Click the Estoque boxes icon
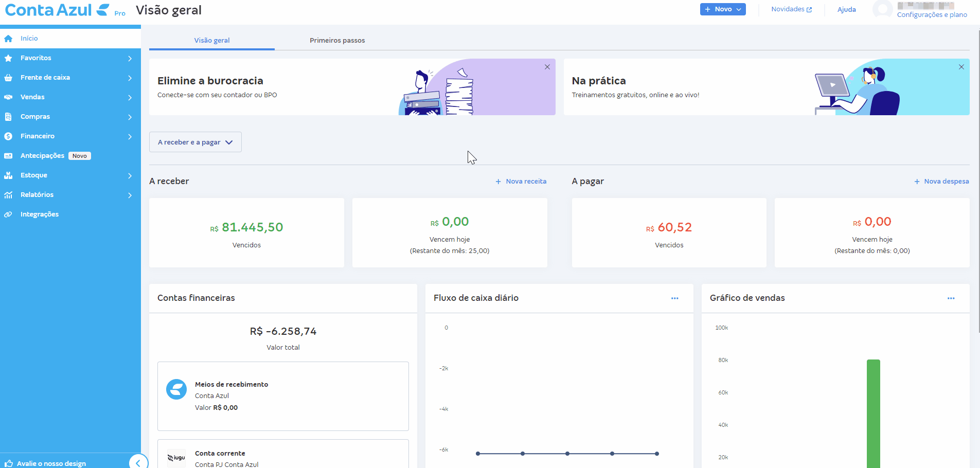 point(8,175)
